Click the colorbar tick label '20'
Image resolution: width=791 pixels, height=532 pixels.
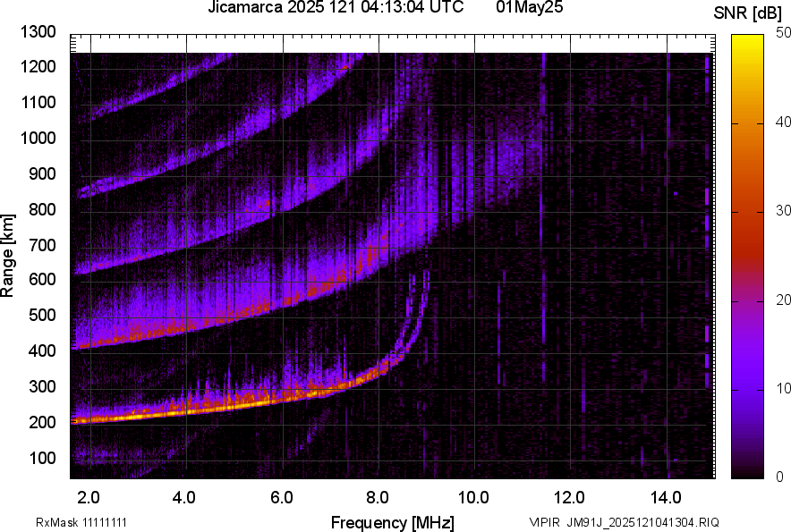point(783,300)
